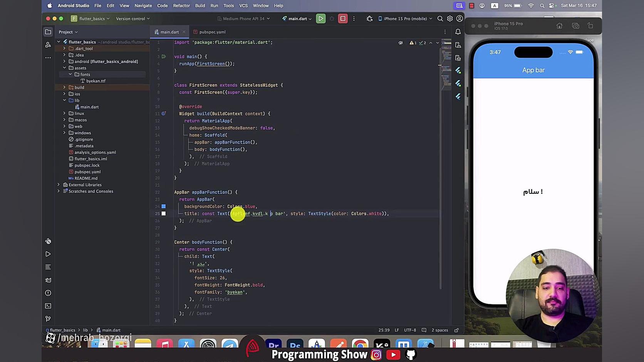The image size is (644, 362).
Task: Open the Notifications bell panel
Action: coord(458,32)
